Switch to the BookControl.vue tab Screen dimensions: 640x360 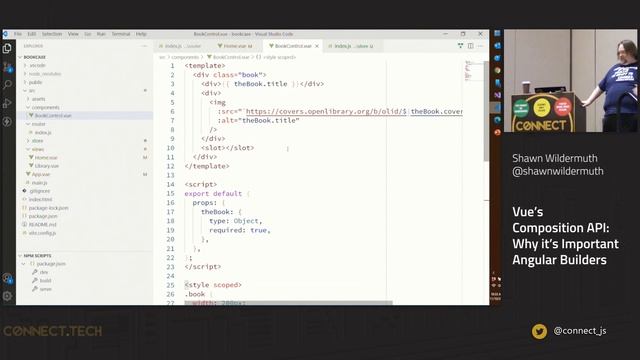(293, 46)
